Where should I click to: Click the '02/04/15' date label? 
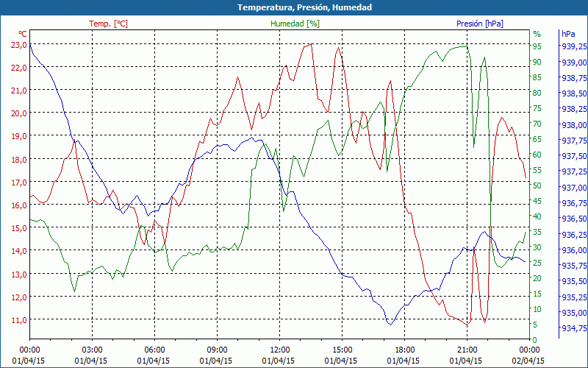pos(528,361)
